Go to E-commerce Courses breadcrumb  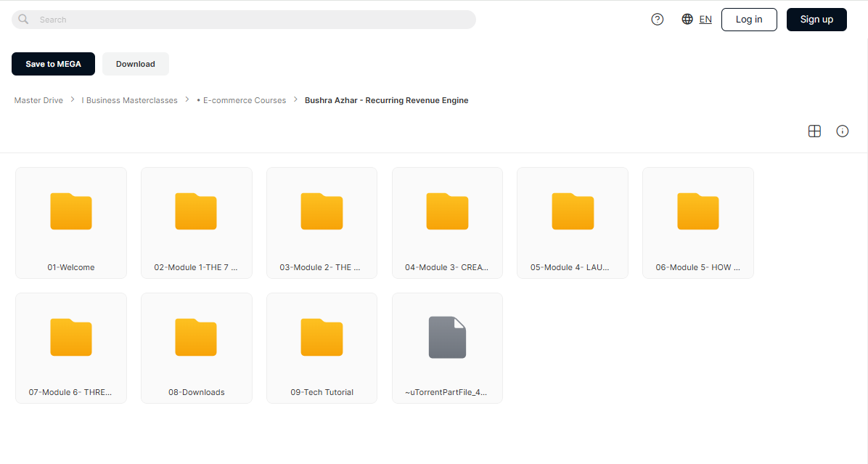[242, 100]
